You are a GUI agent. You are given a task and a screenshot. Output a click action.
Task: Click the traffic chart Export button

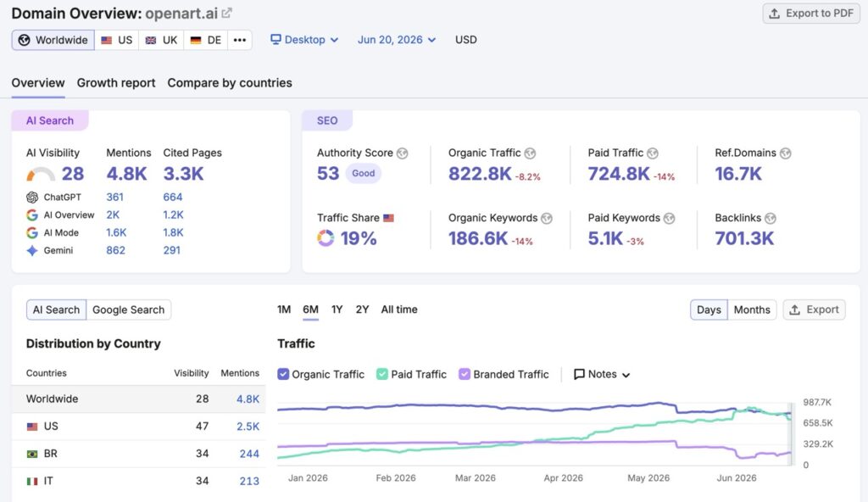tap(815, 310)
